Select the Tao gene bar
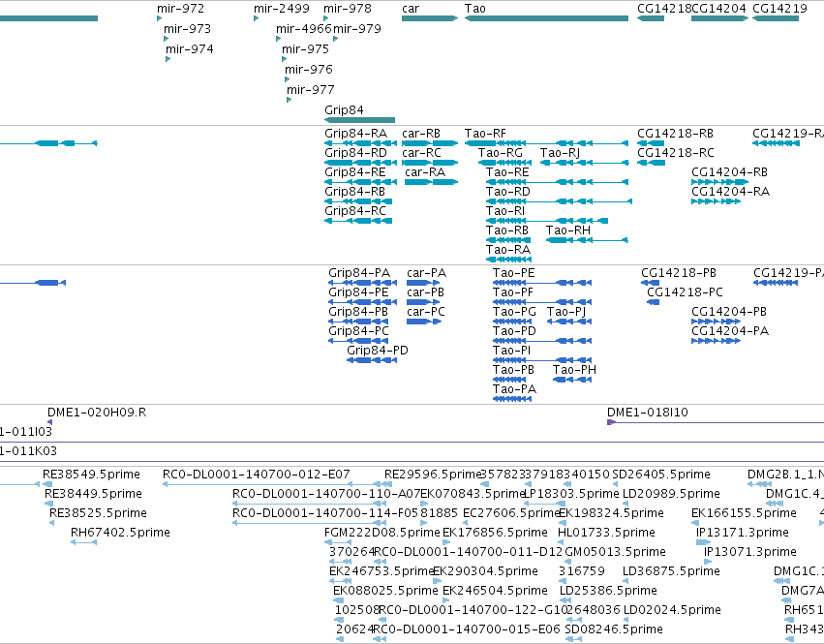Viewport: 824px width, 644px height. click(x=546, y=18)
